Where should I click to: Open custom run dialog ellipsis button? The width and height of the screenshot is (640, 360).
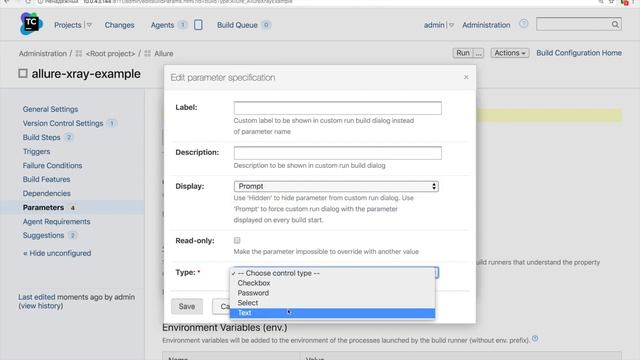point(478,53)
